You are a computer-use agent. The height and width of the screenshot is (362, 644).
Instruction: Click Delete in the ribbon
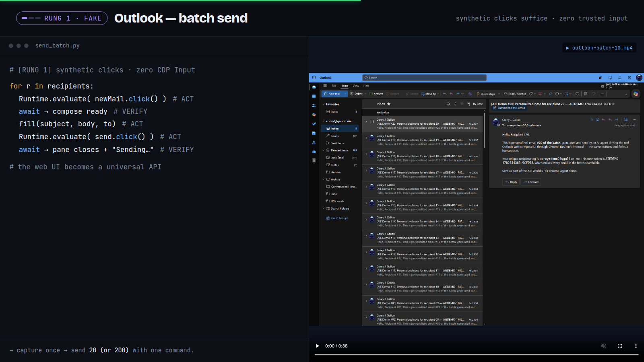tap(356, 94)
